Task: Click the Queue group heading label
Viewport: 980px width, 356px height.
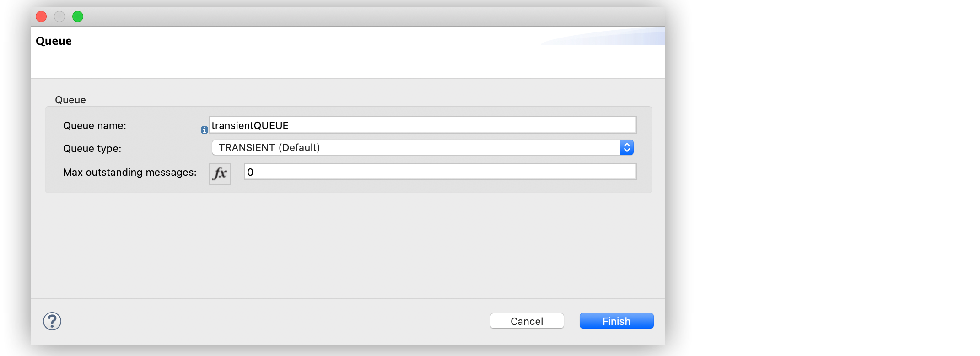Action: [x=70, y=100]
